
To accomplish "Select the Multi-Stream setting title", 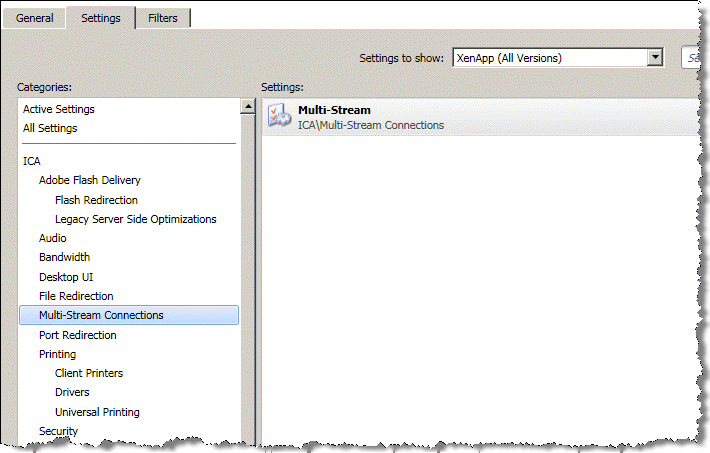I will (334, 110).
